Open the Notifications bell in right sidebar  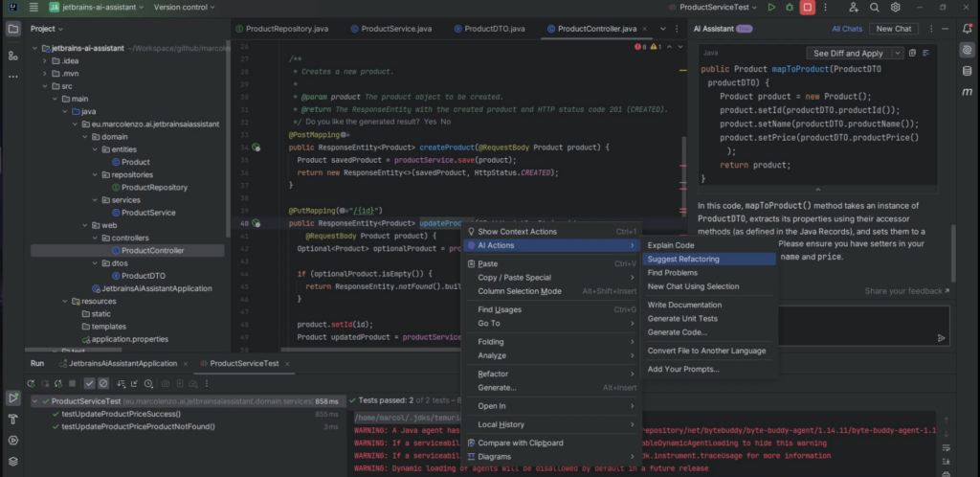[967, 29]
